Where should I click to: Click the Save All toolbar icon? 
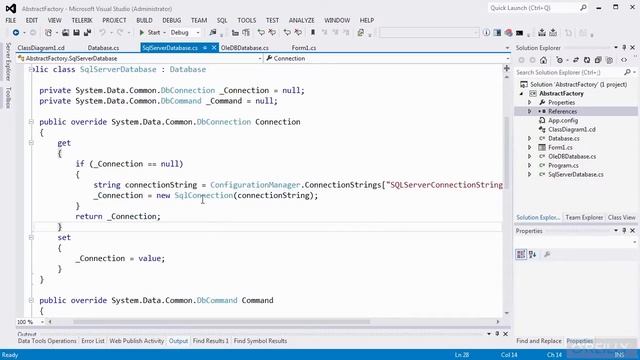pyautogui.click(x=87, y=32)
